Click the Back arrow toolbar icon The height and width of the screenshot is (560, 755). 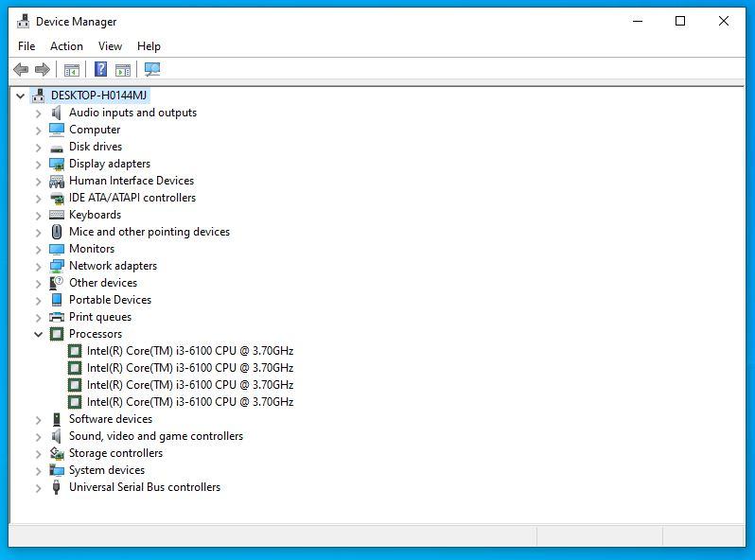21,70
